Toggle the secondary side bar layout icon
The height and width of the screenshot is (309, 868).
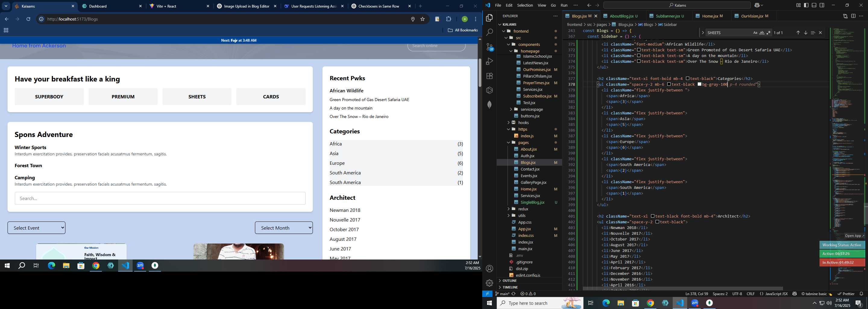pos(822,5)
